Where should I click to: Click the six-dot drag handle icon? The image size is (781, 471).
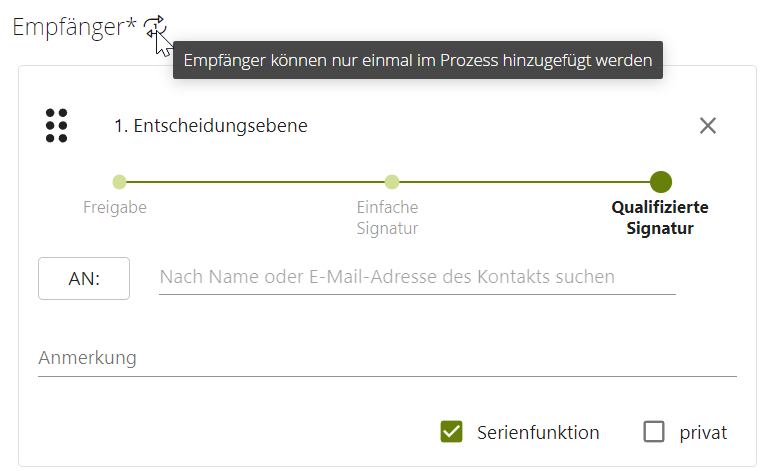[x=56, y=126]
